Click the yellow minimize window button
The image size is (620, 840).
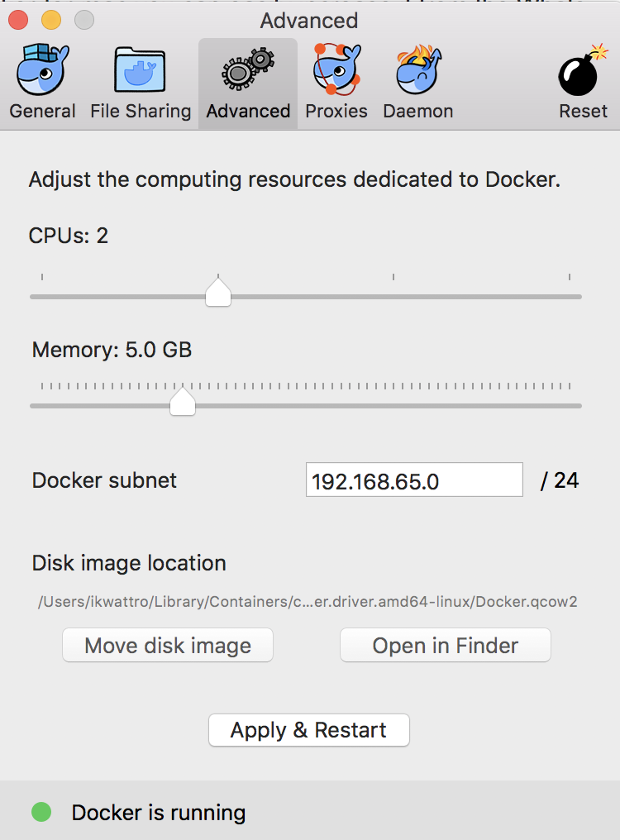coord(51,20)
